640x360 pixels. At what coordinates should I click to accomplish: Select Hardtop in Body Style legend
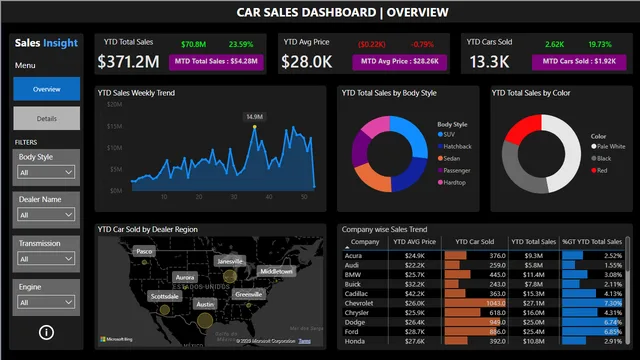[451, 182]
